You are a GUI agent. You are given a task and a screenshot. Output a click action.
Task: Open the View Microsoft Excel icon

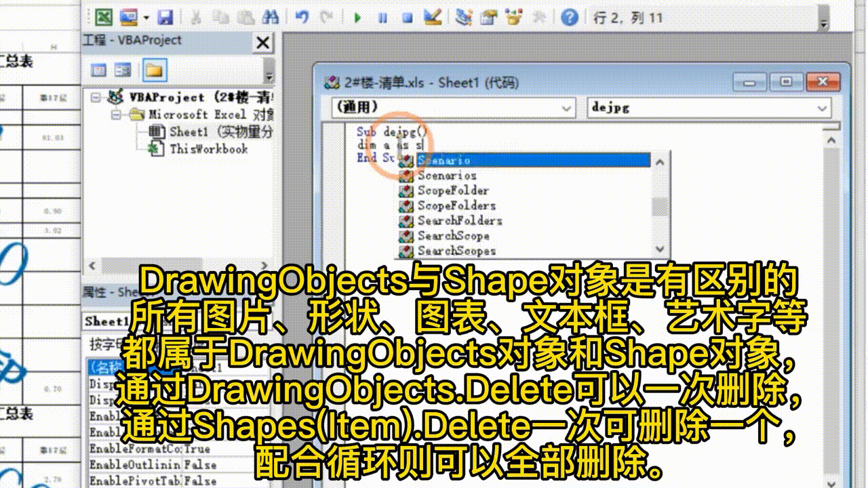point(104,17)
